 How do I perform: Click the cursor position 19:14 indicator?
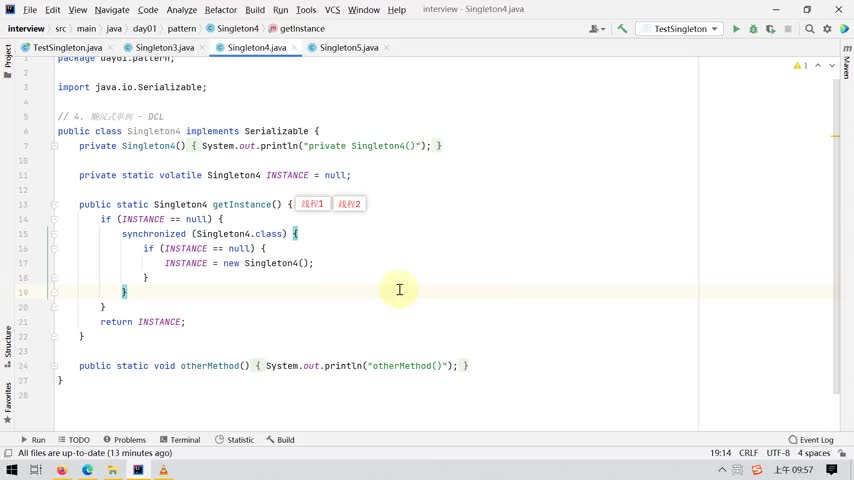pos(721,453)
